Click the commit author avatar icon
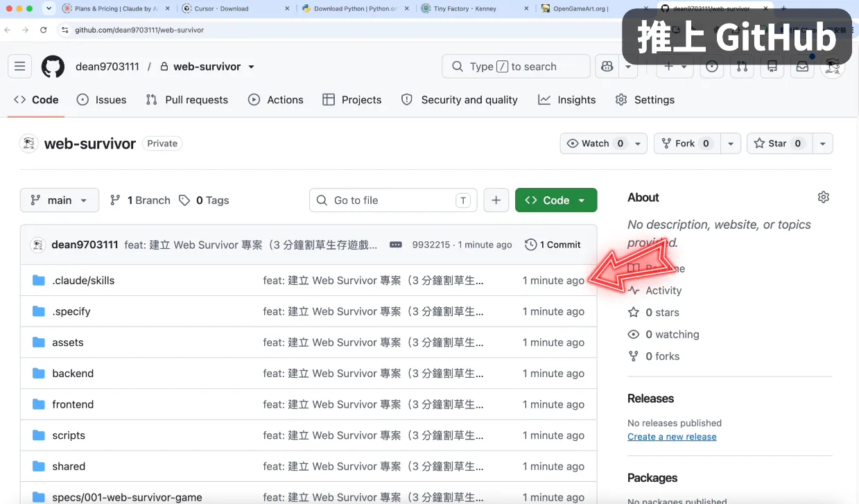859x504 pixels. 38,245
